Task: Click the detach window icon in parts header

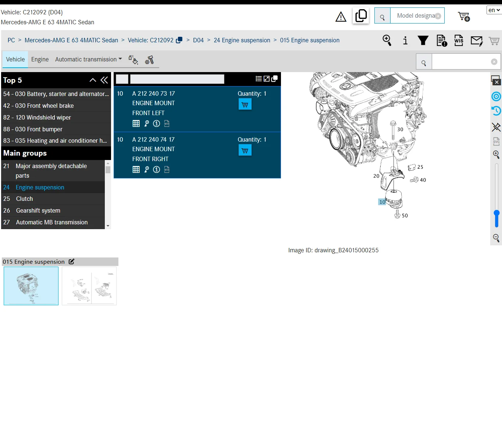Action: point(274,79)
